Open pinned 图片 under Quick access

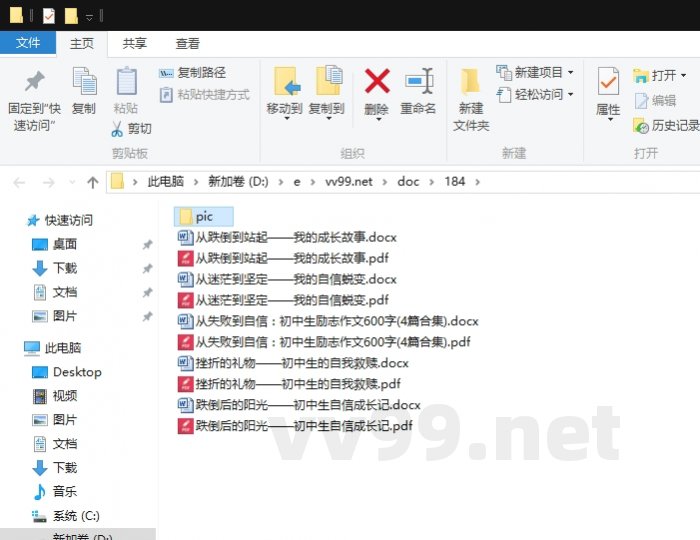click(55, 316)
